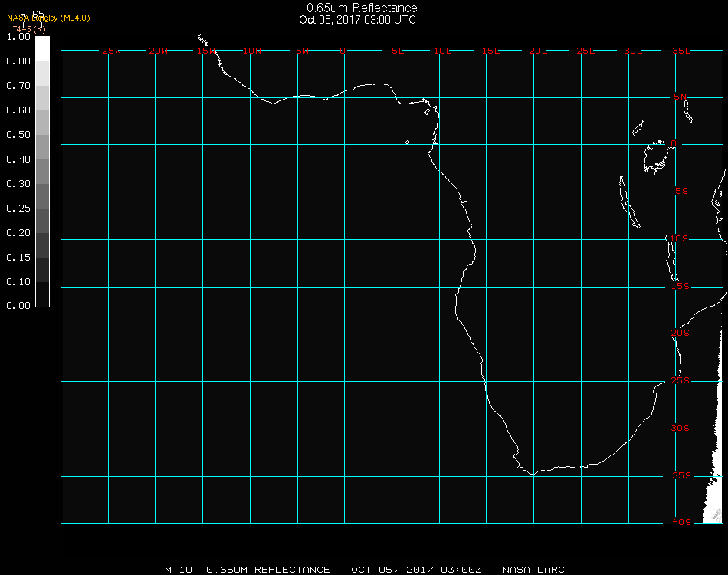Click the 0.50 colorbar scale value

click(x=18, y=135)
